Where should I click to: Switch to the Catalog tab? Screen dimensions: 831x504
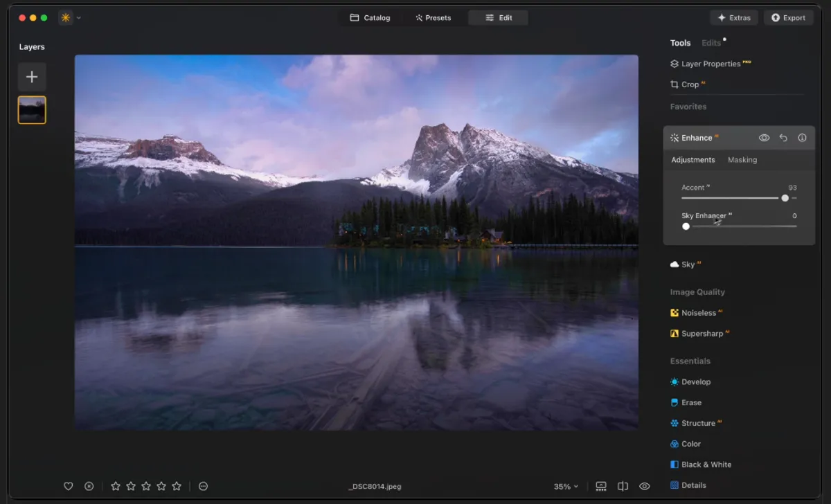click(370, 17)
